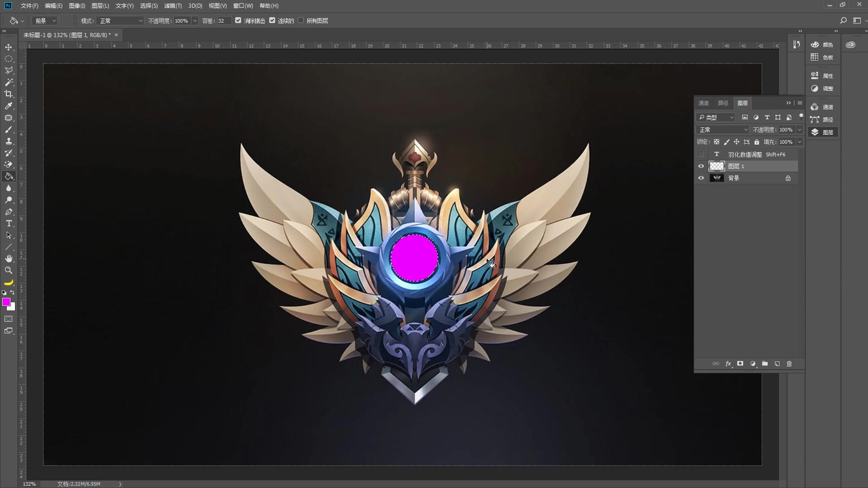
Task: Enable the all layers checkbox
Action: point(301,20)
